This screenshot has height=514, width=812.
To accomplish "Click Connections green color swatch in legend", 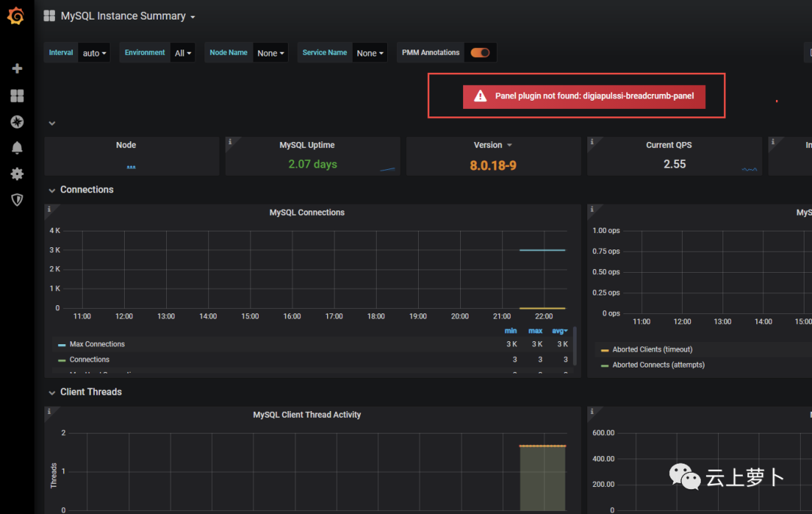I will point(62,360).
